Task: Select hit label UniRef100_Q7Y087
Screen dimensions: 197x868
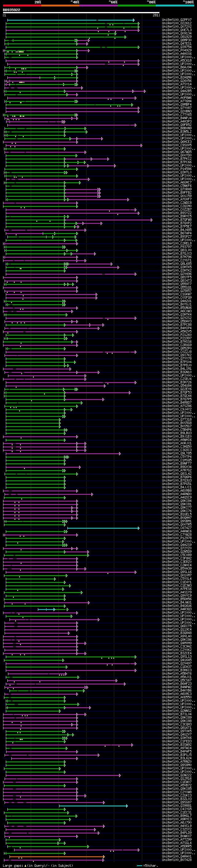Action: (x=177, y=108)
